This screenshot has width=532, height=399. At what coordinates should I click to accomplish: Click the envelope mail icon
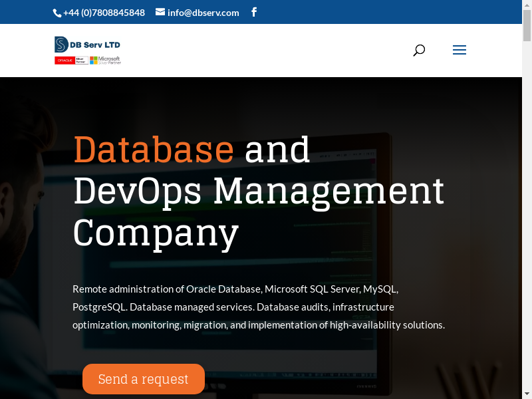160,12
